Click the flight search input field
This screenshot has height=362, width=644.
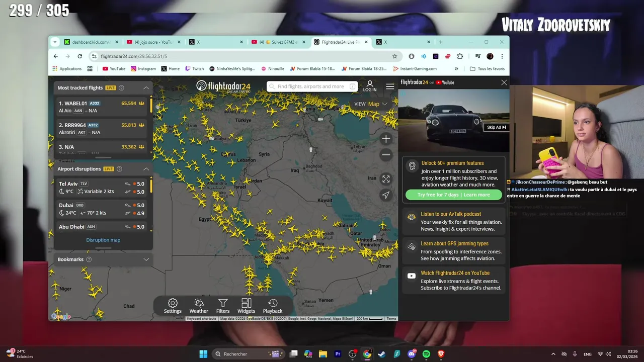coord(312,86)
